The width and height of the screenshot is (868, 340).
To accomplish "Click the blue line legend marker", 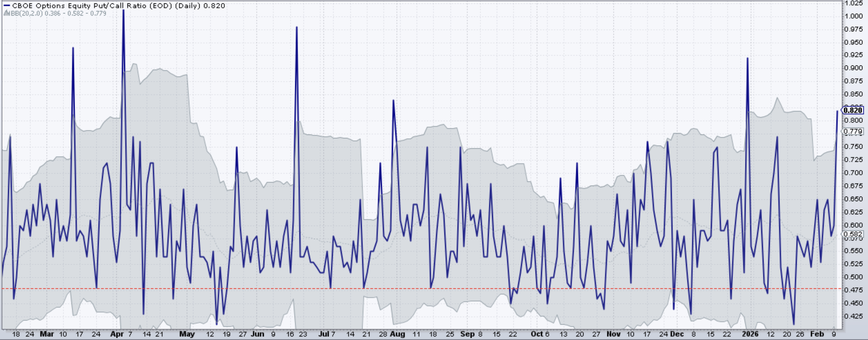I will pyautogui.click(x=6, y=6).
